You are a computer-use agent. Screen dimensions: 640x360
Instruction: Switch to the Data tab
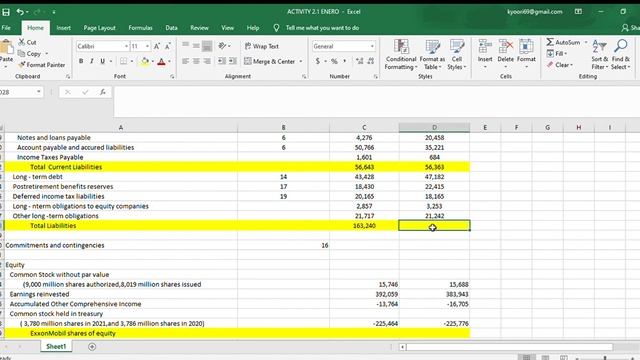pyautogui.click(x=171, y=28)
